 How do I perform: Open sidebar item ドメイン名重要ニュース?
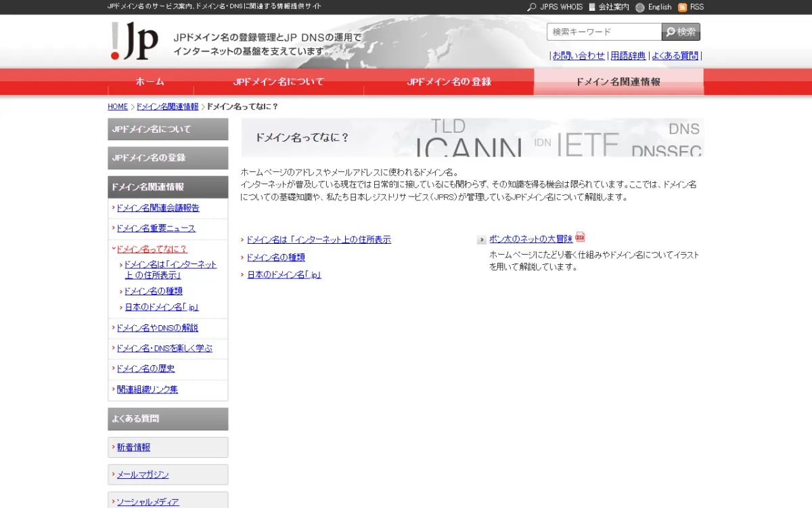coord(156,228)
